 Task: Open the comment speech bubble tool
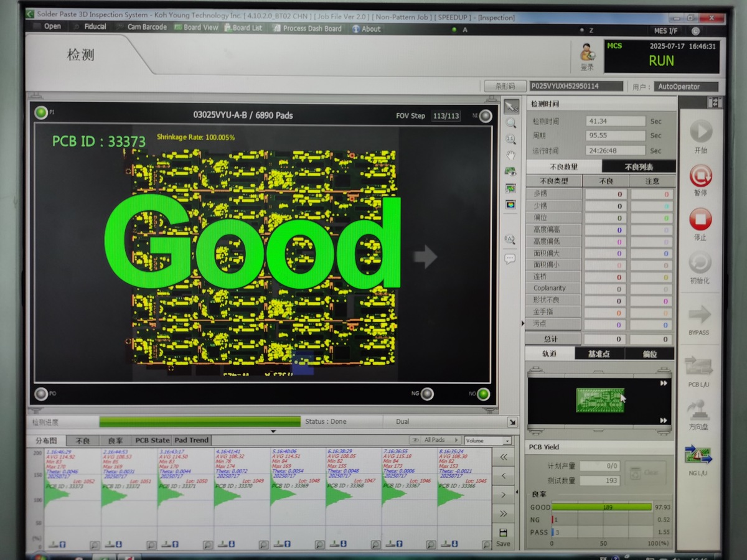point(510,258)
